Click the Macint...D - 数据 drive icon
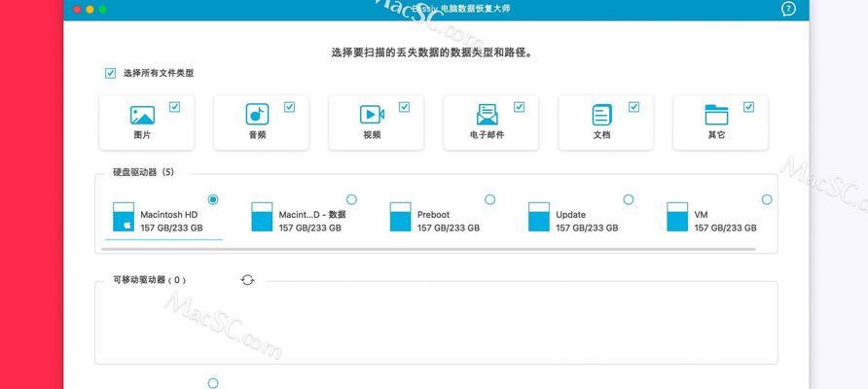This screenshot has width=868, height=389. click(262, 216)
